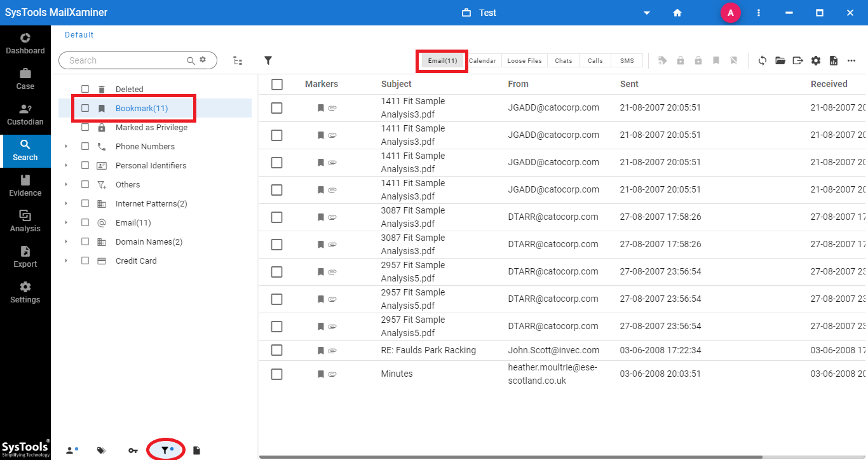Screen dimensions: 868x460
Task: Expand the Domain Names(2) tree node
Action: (x=66, y=241)
